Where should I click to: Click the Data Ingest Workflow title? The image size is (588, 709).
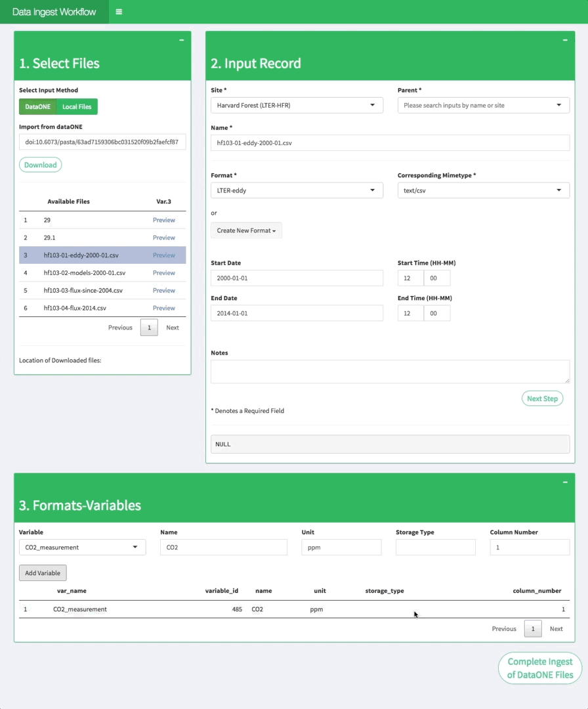click(54, 12)
